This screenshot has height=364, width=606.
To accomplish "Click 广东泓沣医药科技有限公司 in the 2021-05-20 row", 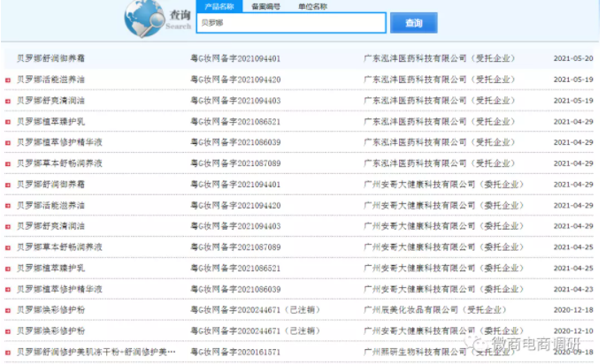I will [x=415, y=58].
